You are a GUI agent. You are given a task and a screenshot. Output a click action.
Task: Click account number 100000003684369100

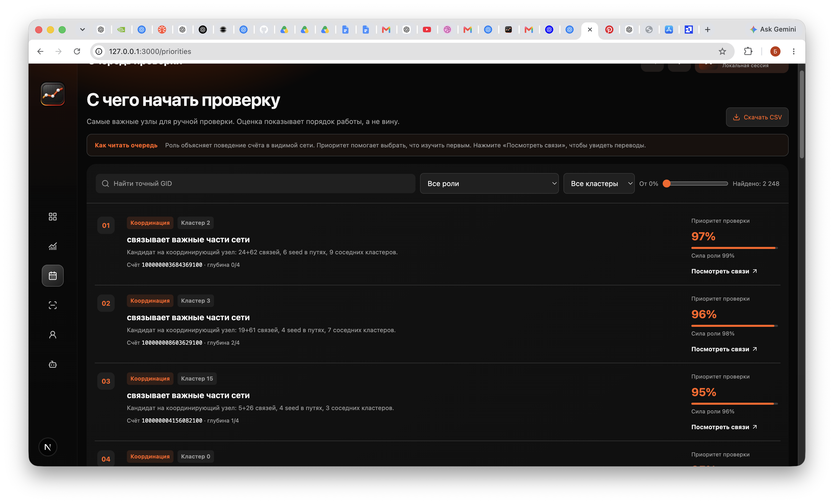click(x=172, y=265)
